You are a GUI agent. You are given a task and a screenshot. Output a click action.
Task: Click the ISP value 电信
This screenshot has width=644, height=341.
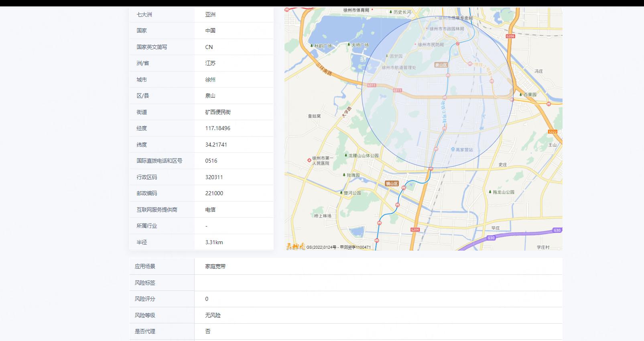[210, 210]
